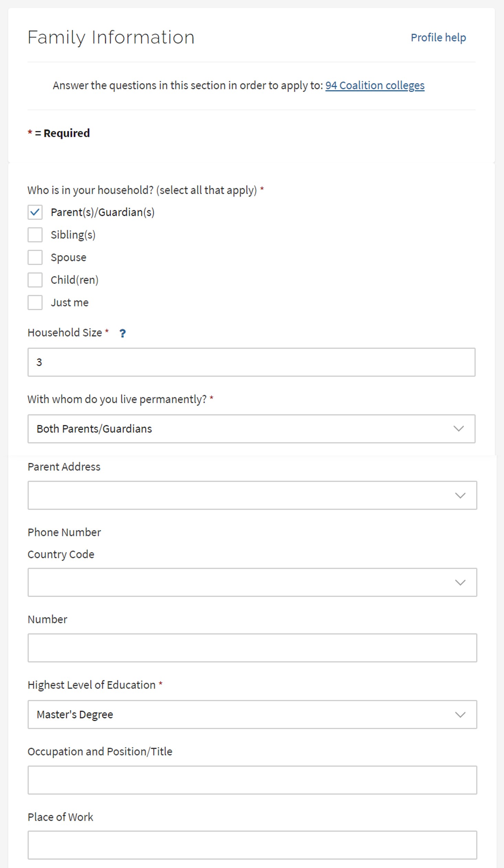Click the phone Number input field
Image resolution: width=504 pixels, height=868 pixels.
252,648
